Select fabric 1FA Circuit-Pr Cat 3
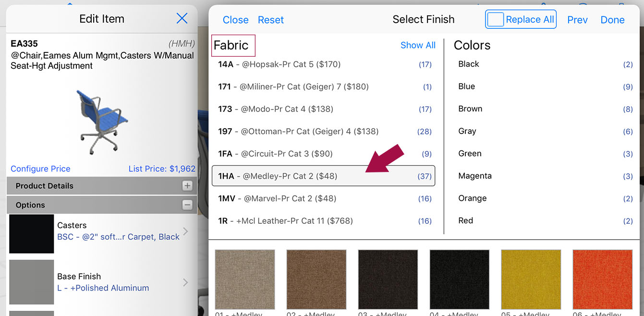The image size is (644, 316). click(324, 154)
